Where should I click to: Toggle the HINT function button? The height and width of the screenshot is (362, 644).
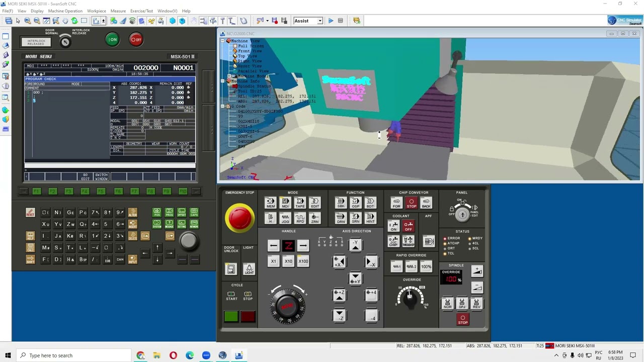[x=370, y=218]
